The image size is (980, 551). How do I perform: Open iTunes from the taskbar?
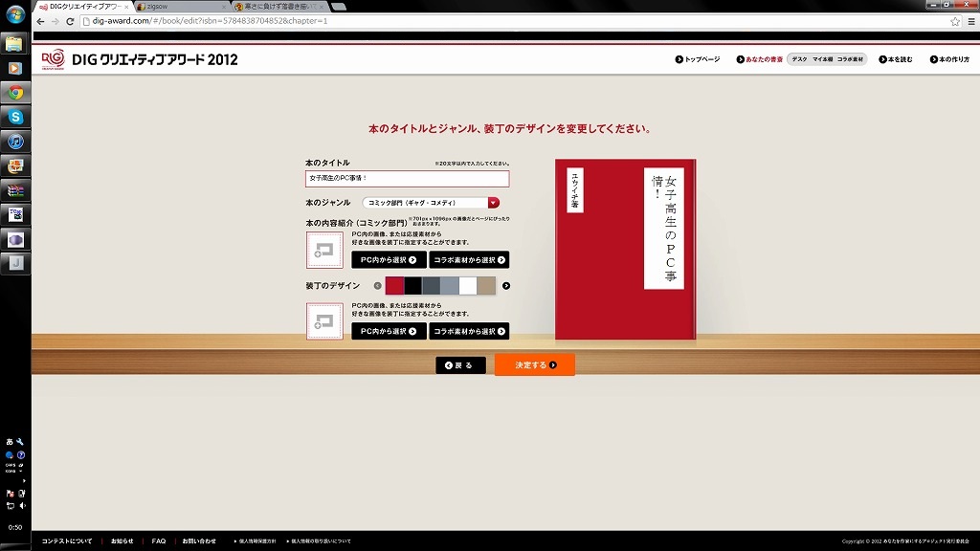tap(15, 142)
